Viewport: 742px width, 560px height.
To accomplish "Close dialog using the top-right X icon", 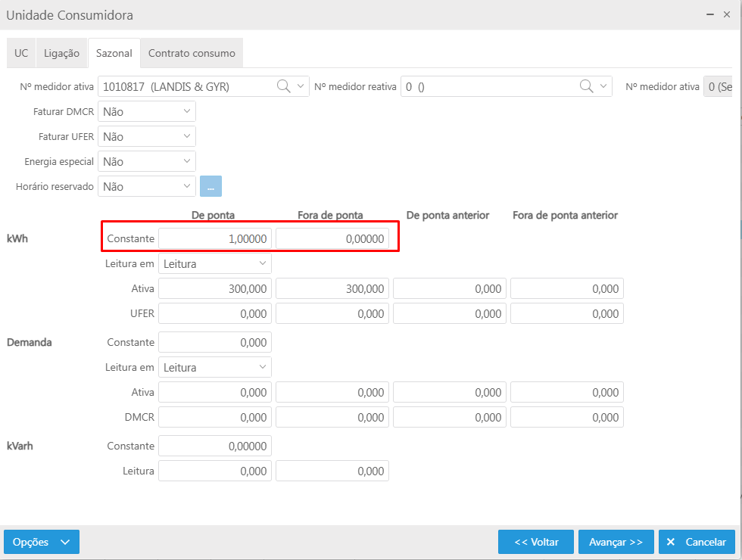I will pos(727,14).
